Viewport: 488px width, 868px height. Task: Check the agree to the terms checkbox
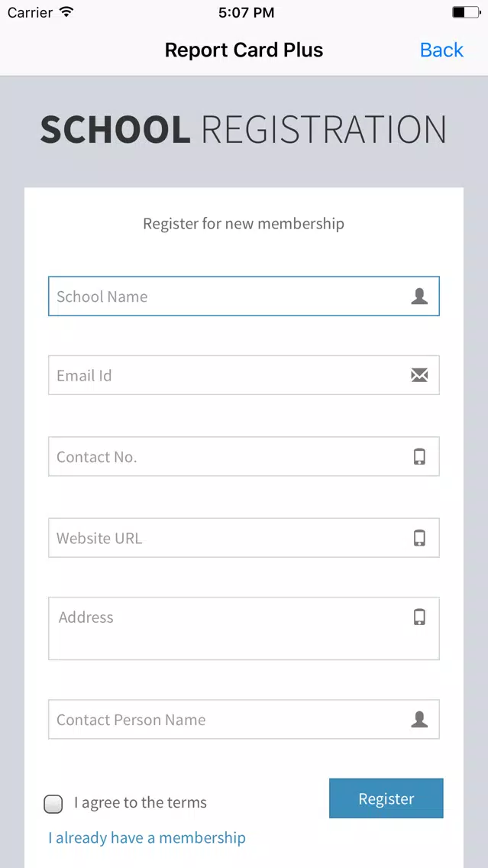pos(53,804)
